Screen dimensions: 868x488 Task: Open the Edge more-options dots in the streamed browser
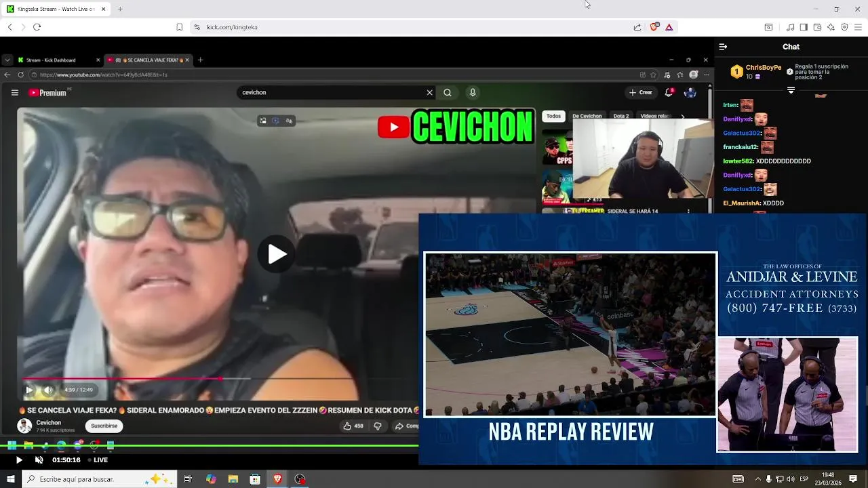tap(705, 75)
